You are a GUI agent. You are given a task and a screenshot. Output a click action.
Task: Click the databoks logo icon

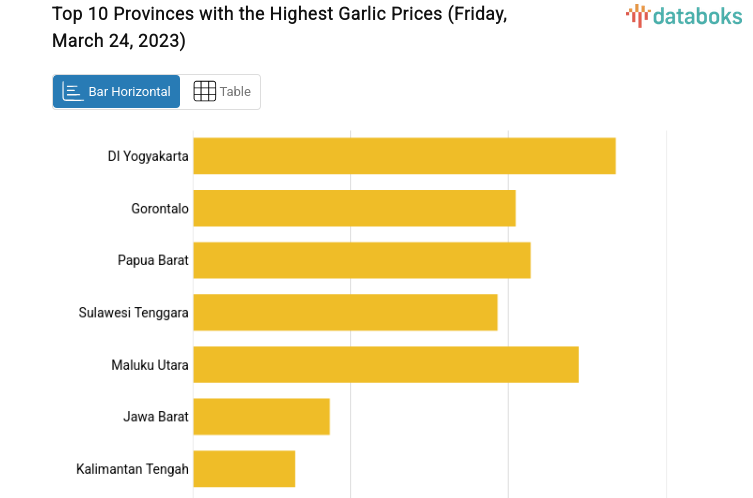[x=637, y=15]
